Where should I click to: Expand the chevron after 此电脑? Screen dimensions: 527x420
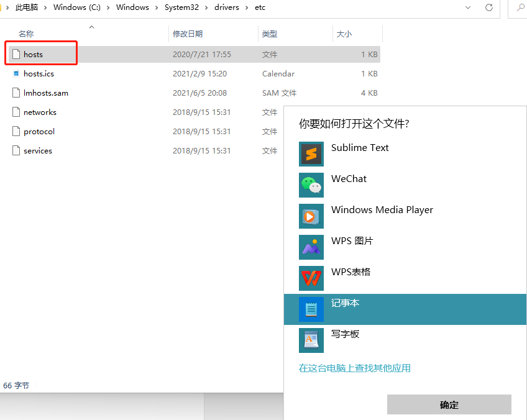[45, 7]
